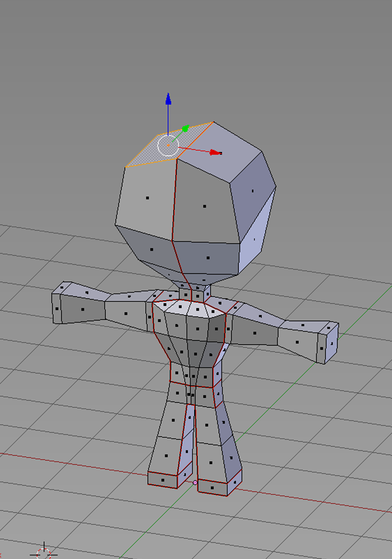Select the screen-right forearm front face dot
This screenshot has height=559, width=392.
(297, 342)
